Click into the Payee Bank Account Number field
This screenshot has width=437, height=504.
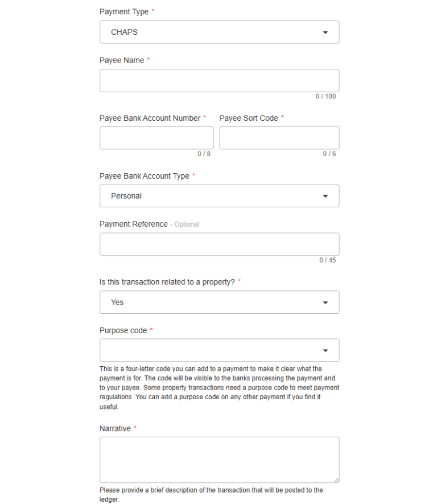pos(156,138)
